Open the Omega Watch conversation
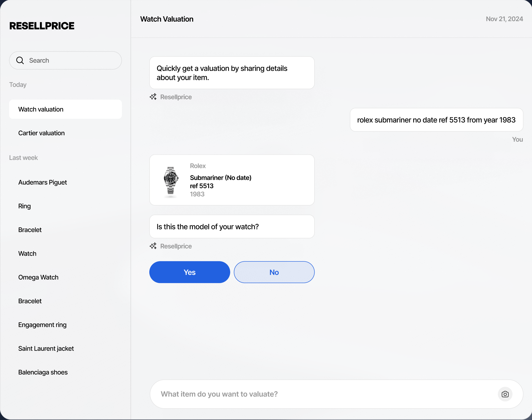532x420 pixels. tap(38, 277)
